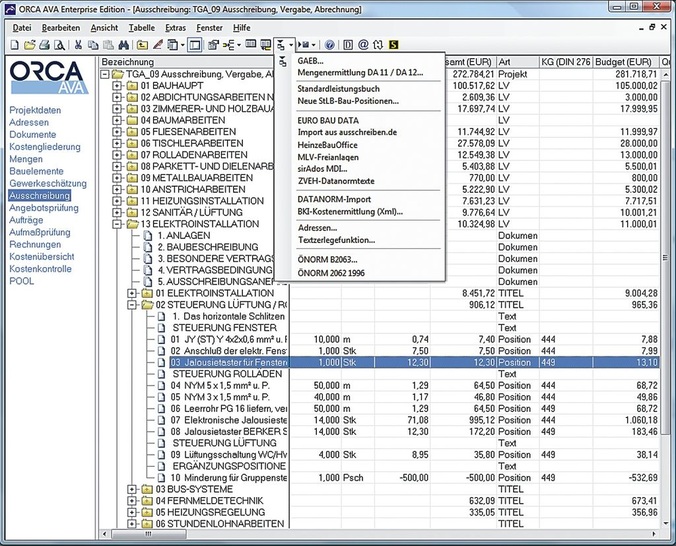This screenshot has width=676, height=546.
Task: Expand the 12 SANITÄR / LÜFTUNG folder
Action: (x=116, y=213)
